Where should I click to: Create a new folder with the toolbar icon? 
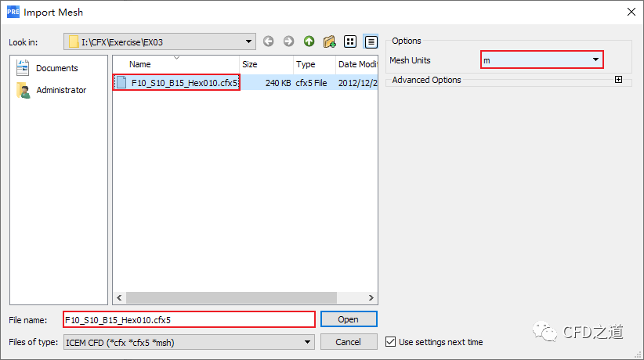(x=329, y=41)
